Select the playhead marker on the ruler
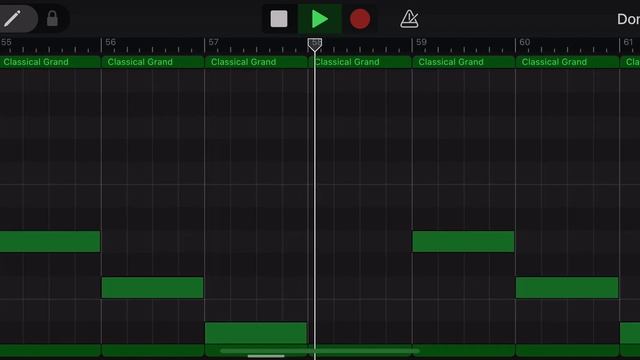 (x=315, y=44)
